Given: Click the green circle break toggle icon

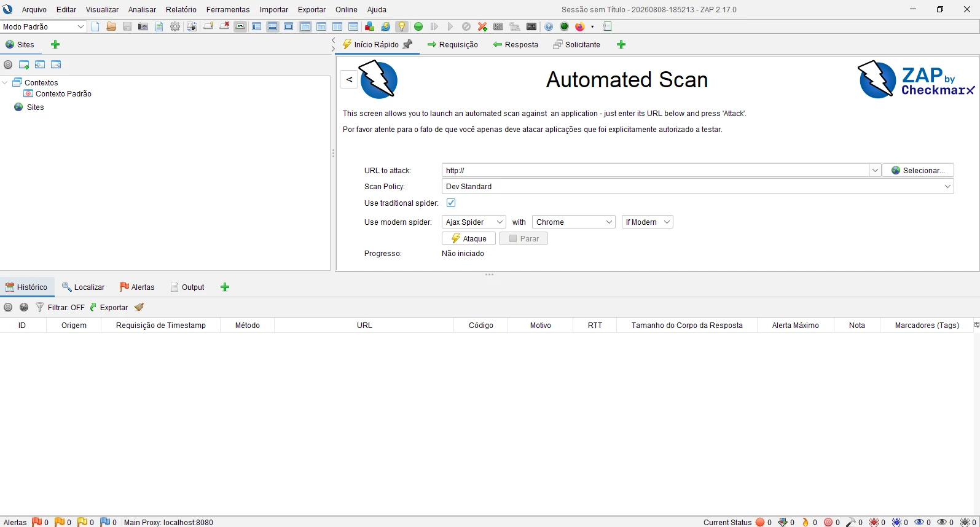Looking at the screenshot, I should (418, 26).
